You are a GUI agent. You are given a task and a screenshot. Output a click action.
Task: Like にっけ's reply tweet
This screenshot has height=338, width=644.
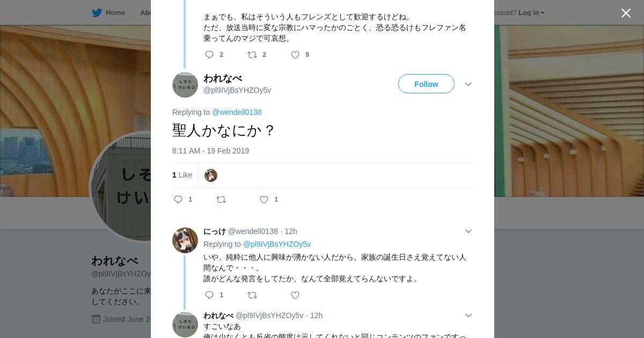295,295
